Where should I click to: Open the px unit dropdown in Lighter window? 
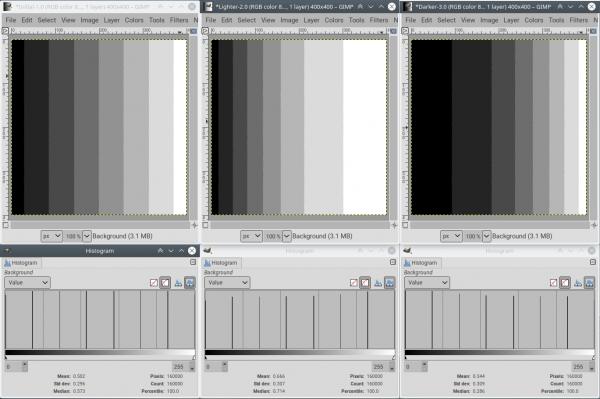251,236
